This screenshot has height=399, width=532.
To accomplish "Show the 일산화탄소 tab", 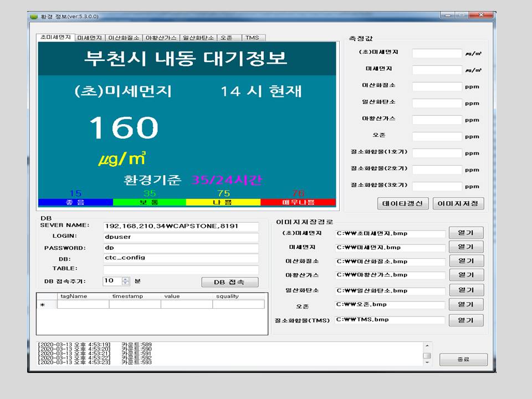I will (198, 38).
